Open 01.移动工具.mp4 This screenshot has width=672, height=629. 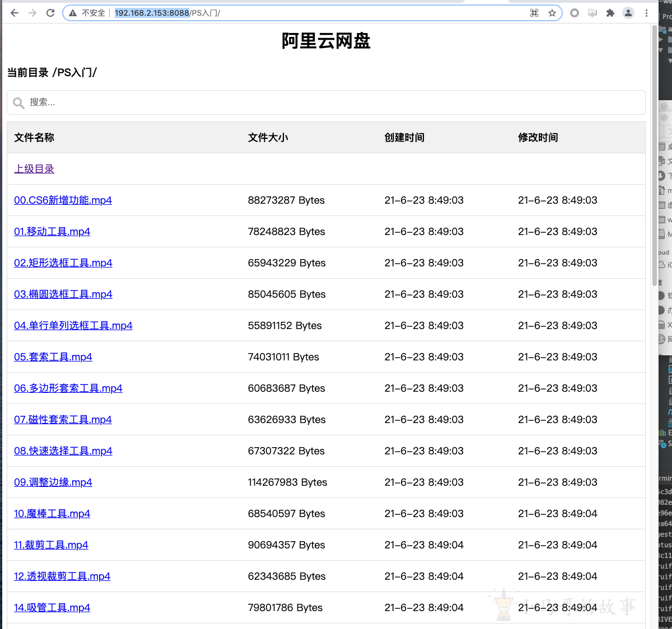(52, 232)
